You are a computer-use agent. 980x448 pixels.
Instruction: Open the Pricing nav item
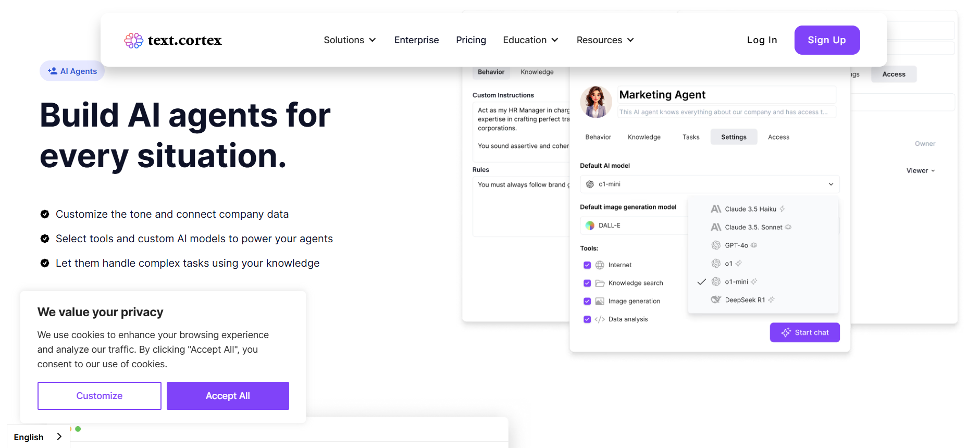[x=471, y=40]
